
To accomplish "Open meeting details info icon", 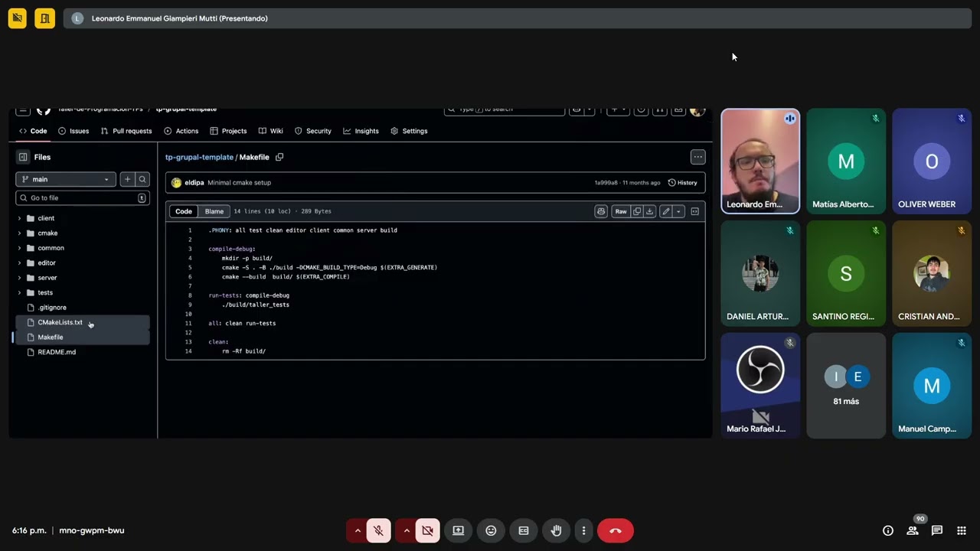I will click(x=888, y=530).
